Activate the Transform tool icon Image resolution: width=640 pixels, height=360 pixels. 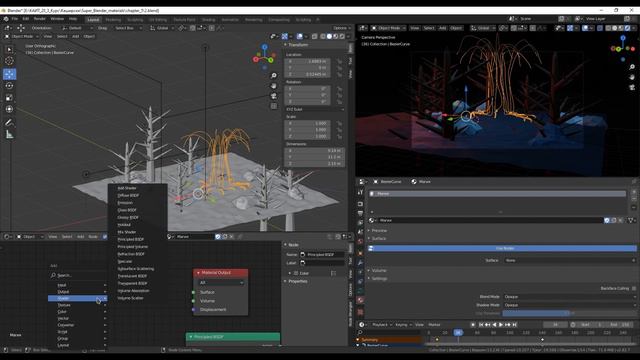[9, 109]
